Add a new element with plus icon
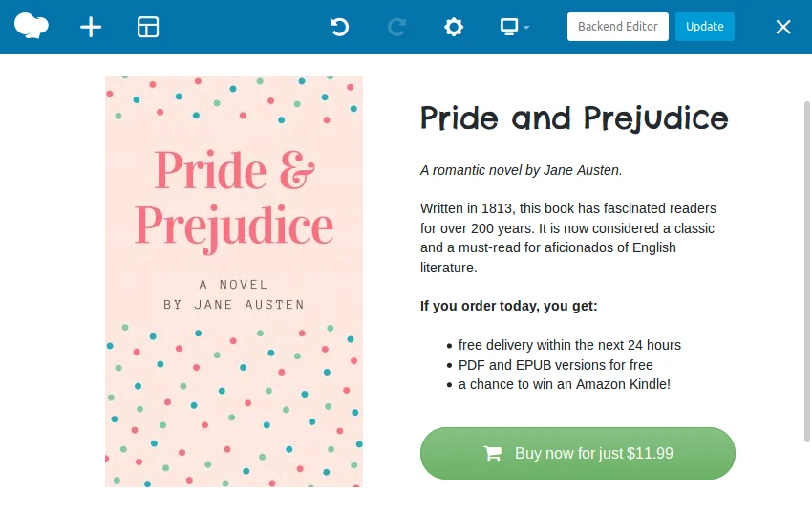The width and height of the screenshot is (812, 516). click(91, 27)
